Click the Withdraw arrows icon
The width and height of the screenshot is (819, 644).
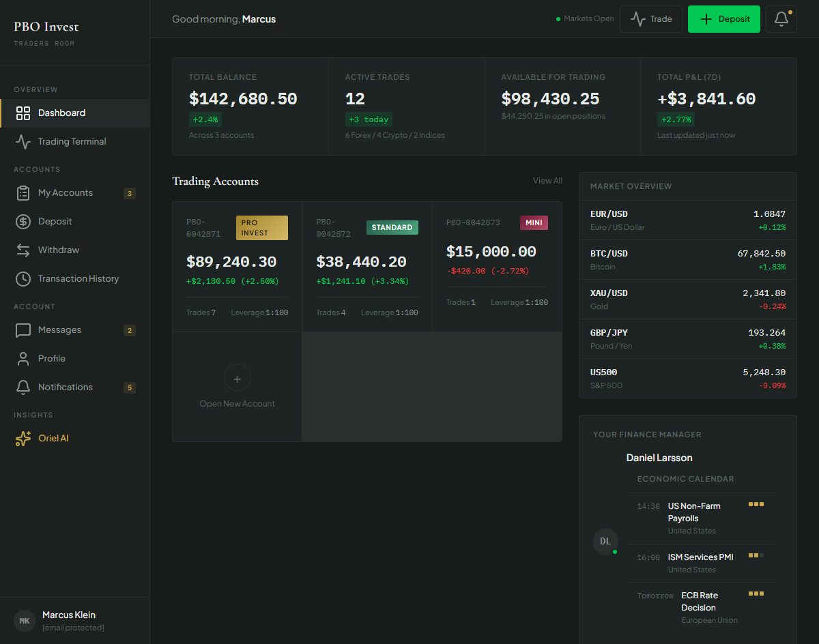23,250
